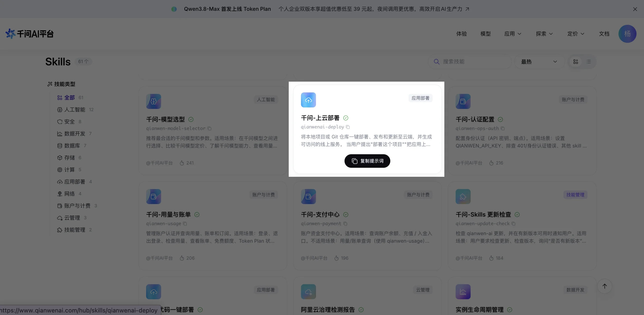Open the 模型 navigation item
Viewport: 644px width, 315px height.
click(x=486, y=34)
